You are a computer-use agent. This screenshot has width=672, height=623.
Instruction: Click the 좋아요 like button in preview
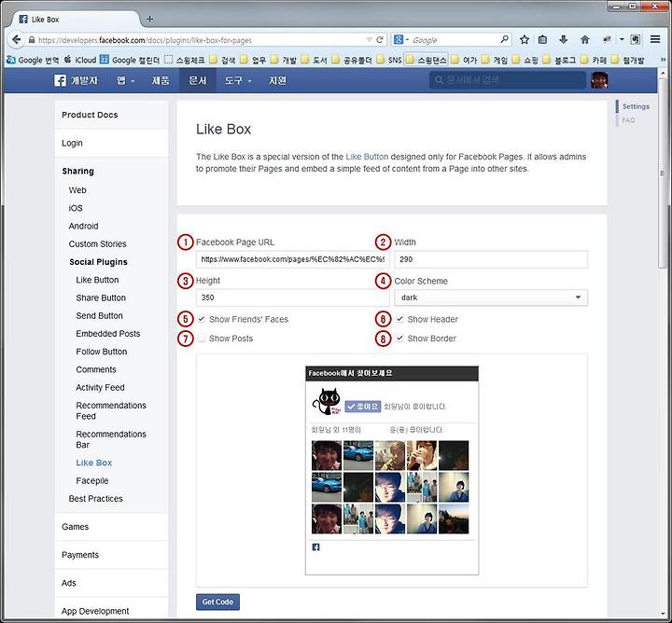(x=362, y=407)
